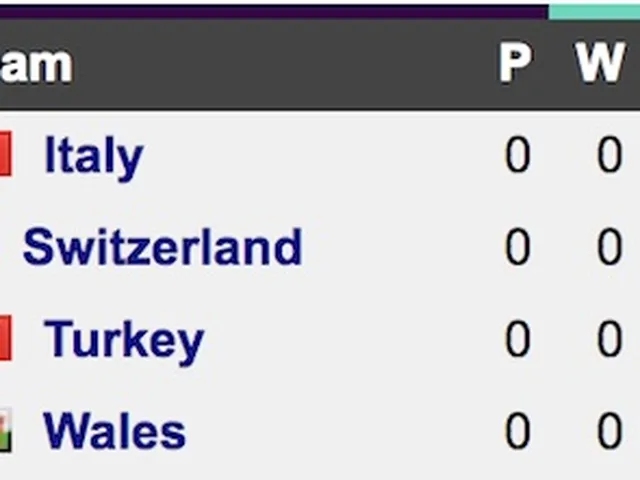Go to the Wales team page
Image resolution: width=640 pixels, height=480 pixels.
tap(114, 432)
